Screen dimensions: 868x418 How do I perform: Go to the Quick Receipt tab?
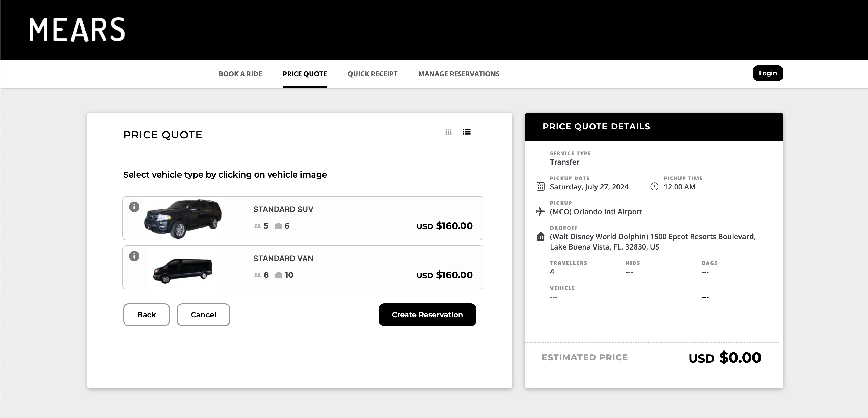[x=372, y=74]
